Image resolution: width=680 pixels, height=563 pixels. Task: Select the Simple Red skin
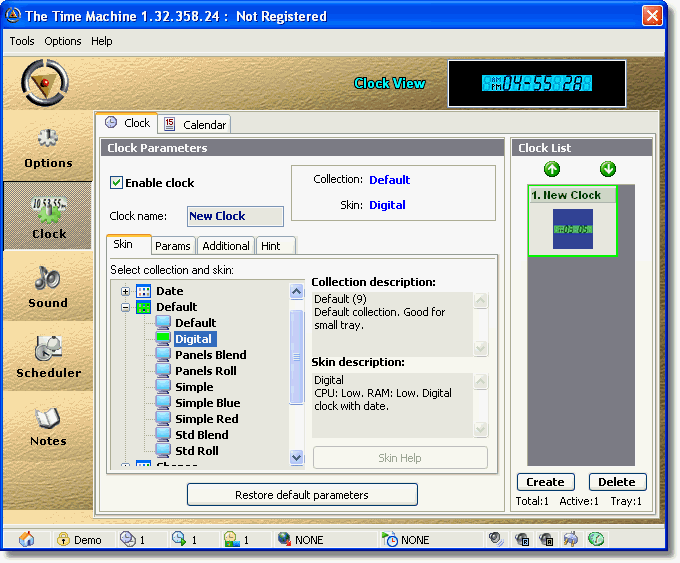(207, 419)
